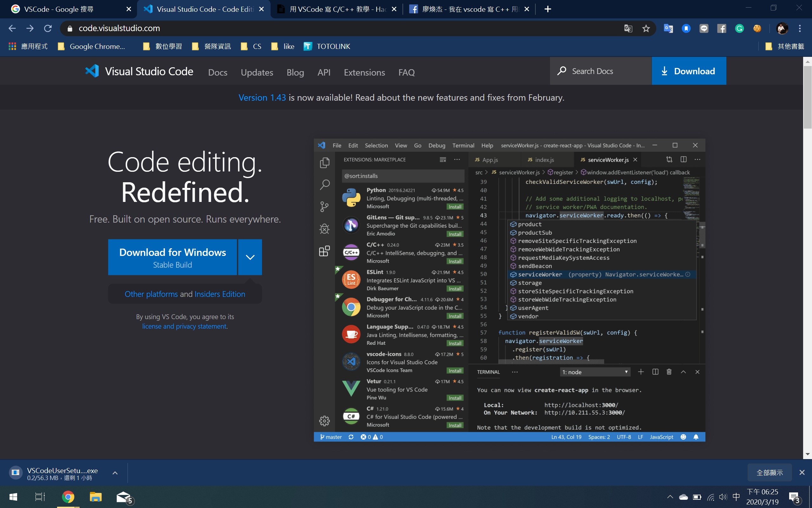Open the volume control tray icon

point(723,497)
